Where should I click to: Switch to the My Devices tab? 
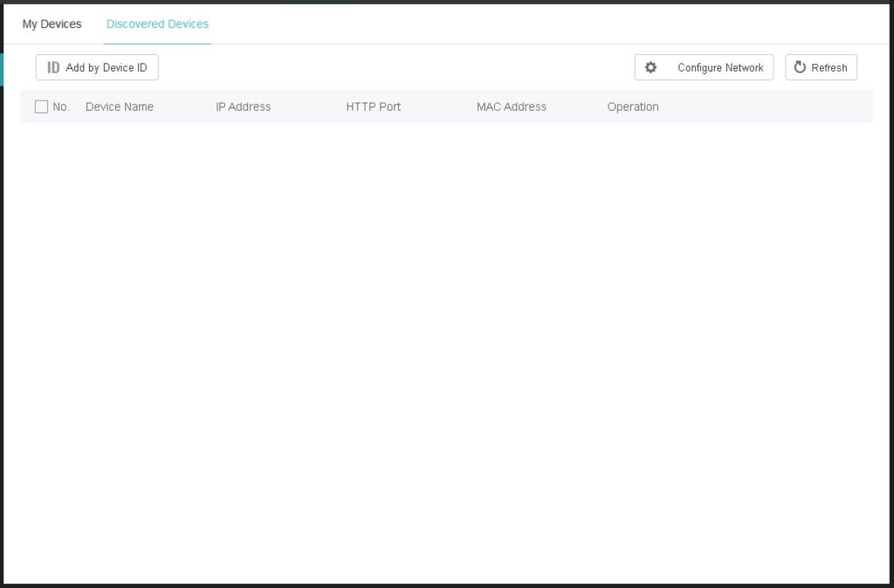51,24
